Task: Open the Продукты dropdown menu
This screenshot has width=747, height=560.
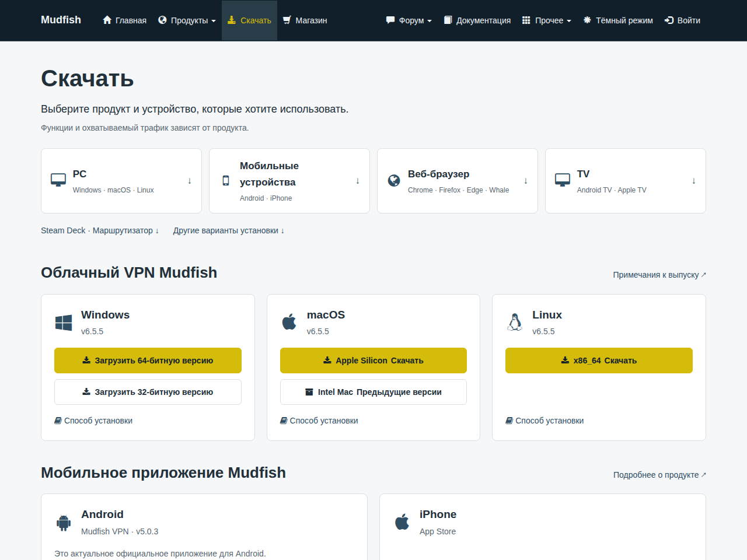Action: coord(187,20)
